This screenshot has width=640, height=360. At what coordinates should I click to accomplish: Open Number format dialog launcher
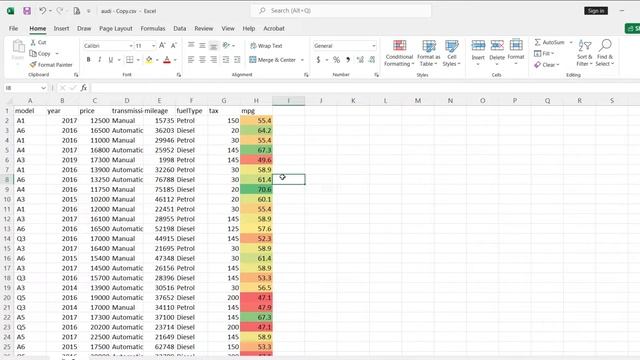(376, 75)
